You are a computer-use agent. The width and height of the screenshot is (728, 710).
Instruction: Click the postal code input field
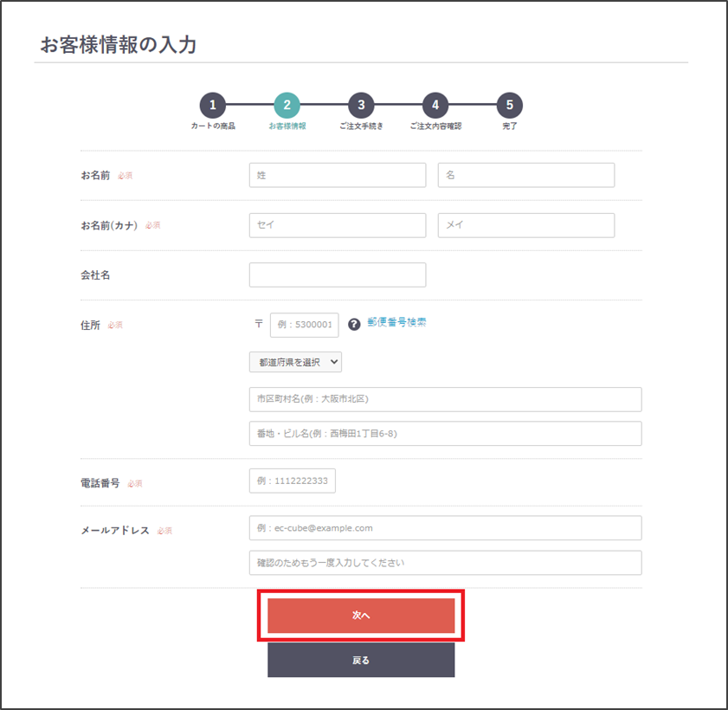coord(305,326)
